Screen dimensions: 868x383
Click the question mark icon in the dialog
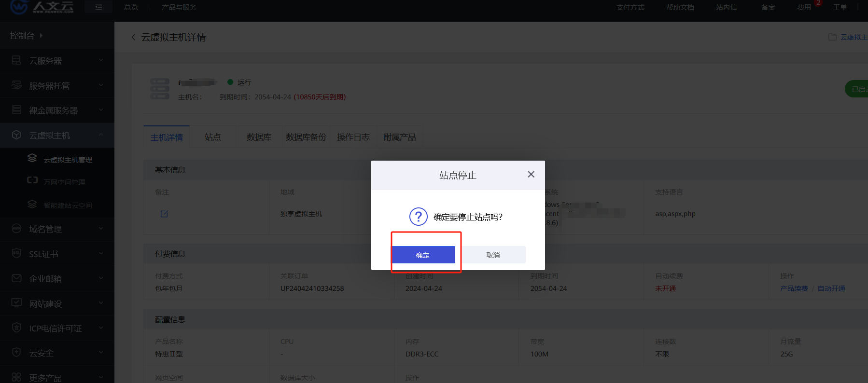[419, 217]
